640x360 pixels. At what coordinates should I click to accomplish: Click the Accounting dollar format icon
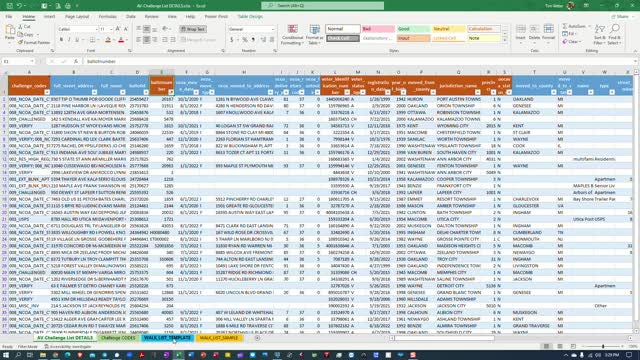click(x=232, y=40)
